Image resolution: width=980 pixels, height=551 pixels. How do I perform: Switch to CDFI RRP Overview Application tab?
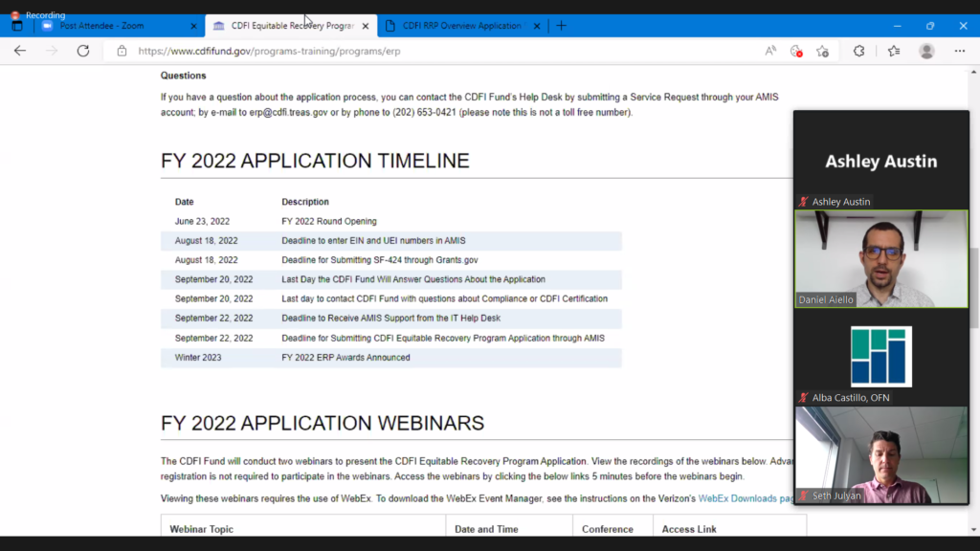(x=462, y=26)
